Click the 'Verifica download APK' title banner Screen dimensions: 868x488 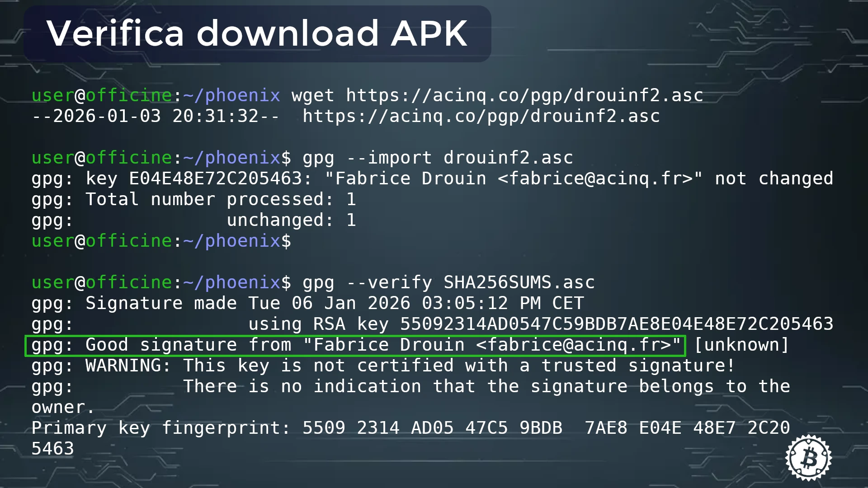tap(257, 33)
